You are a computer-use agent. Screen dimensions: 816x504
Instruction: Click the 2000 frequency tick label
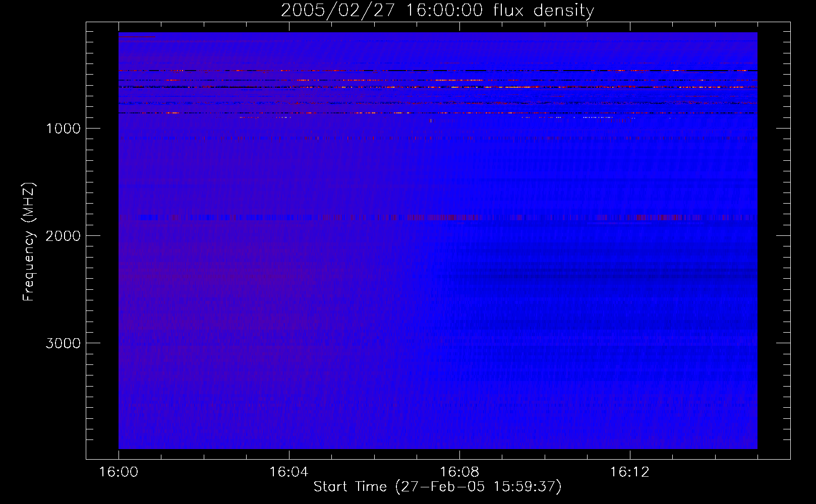(63, 236)
